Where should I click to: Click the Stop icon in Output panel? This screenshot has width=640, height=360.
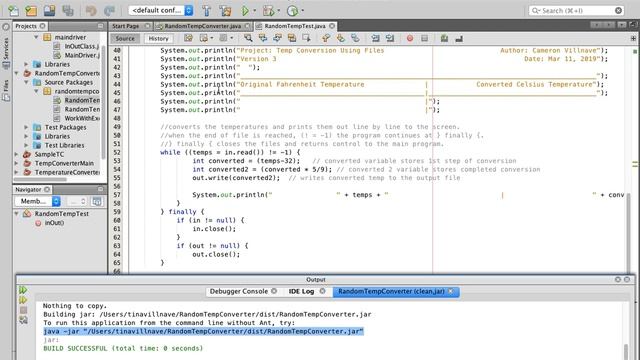pos(23,310)
